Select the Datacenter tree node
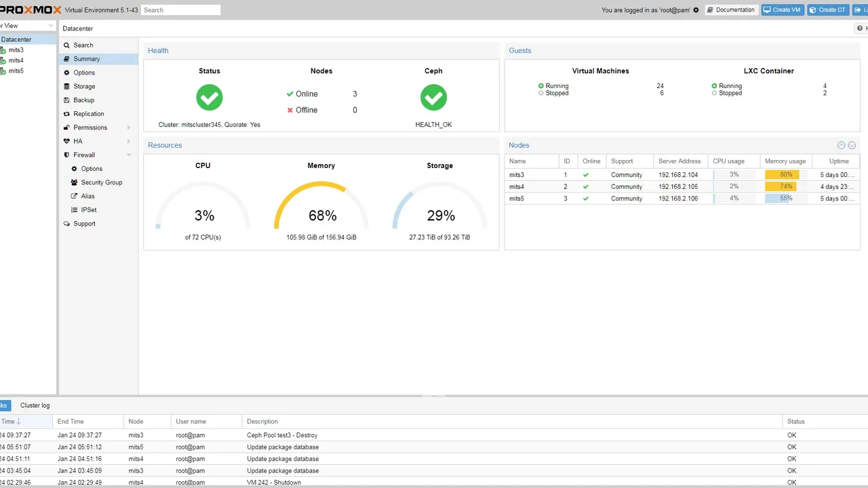This screenshot has height=488, width=868. pos(28,39)
